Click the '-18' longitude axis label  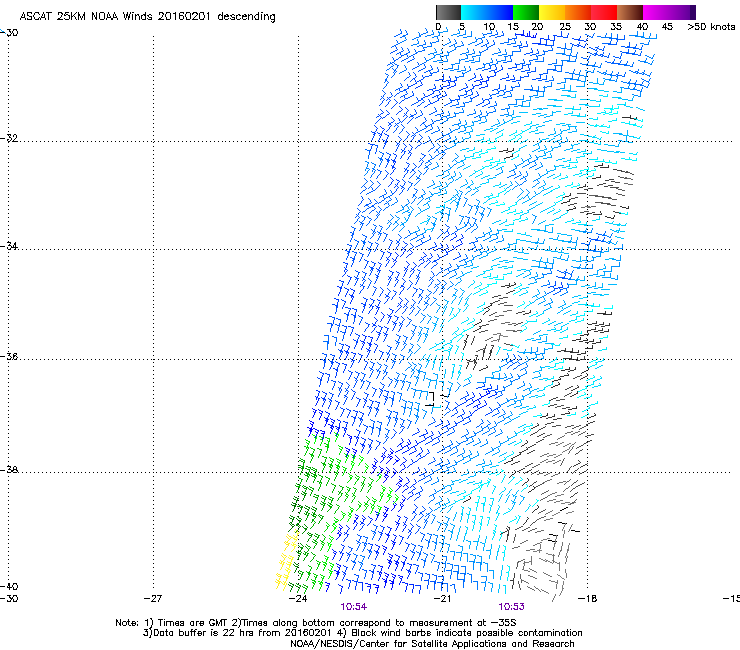click(x=588, y=599)
